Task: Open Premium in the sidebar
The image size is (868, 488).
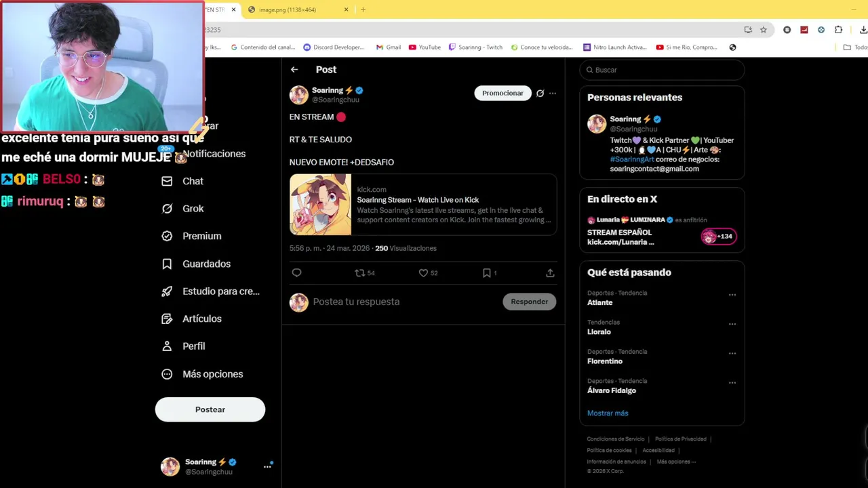Action: click(x=191, y=236)
